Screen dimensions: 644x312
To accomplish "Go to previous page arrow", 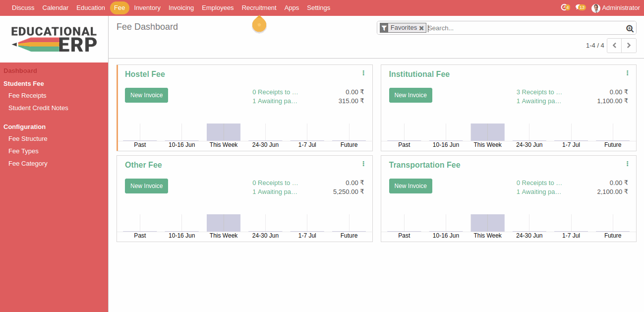I will (614, 45).
